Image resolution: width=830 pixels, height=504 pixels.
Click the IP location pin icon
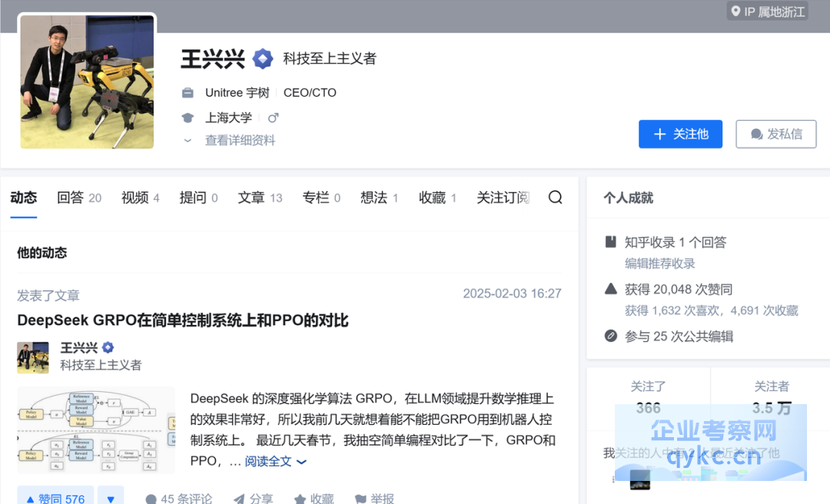click(736, 12)
